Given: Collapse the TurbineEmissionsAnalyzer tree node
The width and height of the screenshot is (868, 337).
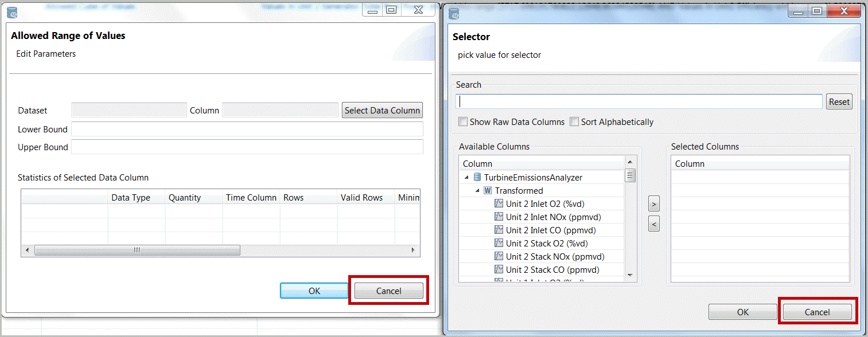Looking at the screenshot, I should 467,178.
